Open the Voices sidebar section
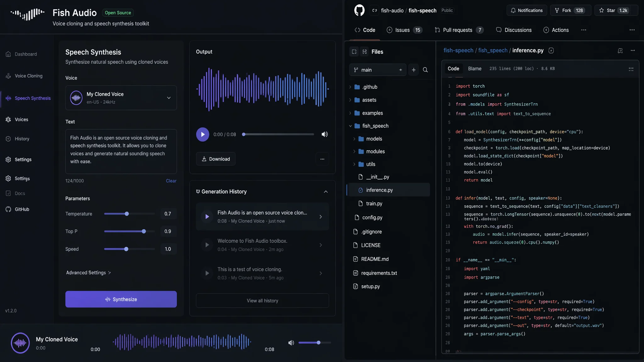644x362 pixels. tap(17, 119)
